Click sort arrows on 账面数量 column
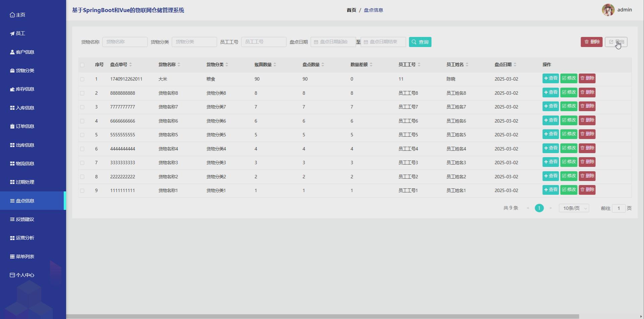This screenshot has width=644, height=319. pos(275,64)
